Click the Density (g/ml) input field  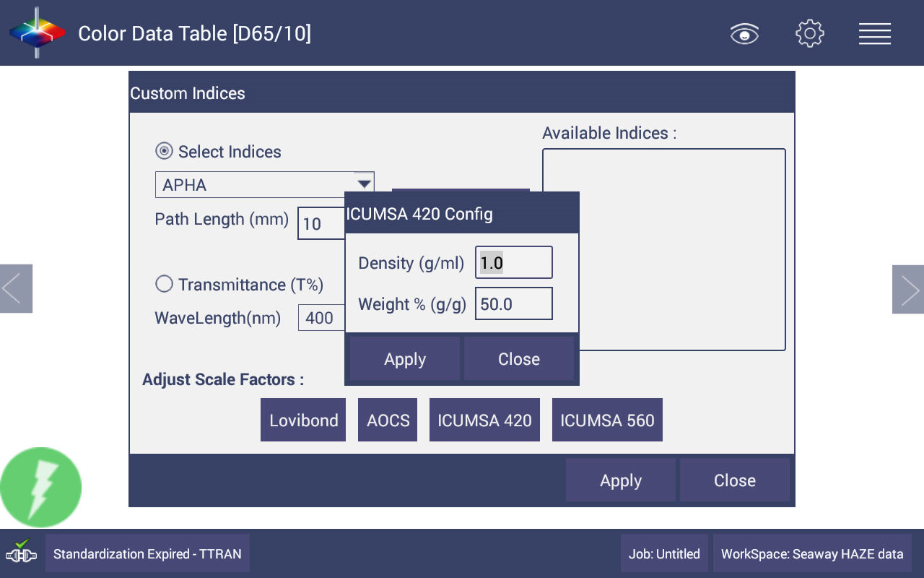pyautogui.click(x=514, y=263)
